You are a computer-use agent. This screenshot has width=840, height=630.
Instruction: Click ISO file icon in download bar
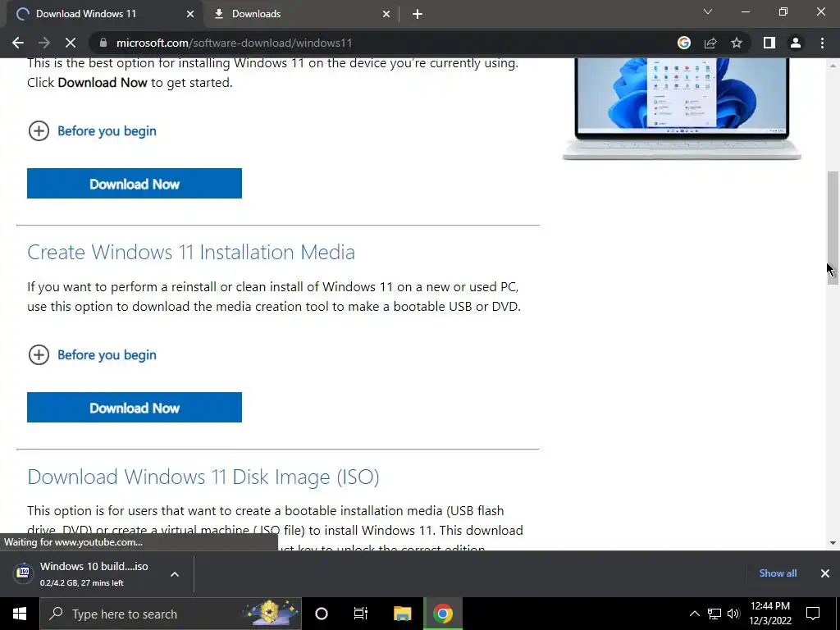tap(23, 573)
